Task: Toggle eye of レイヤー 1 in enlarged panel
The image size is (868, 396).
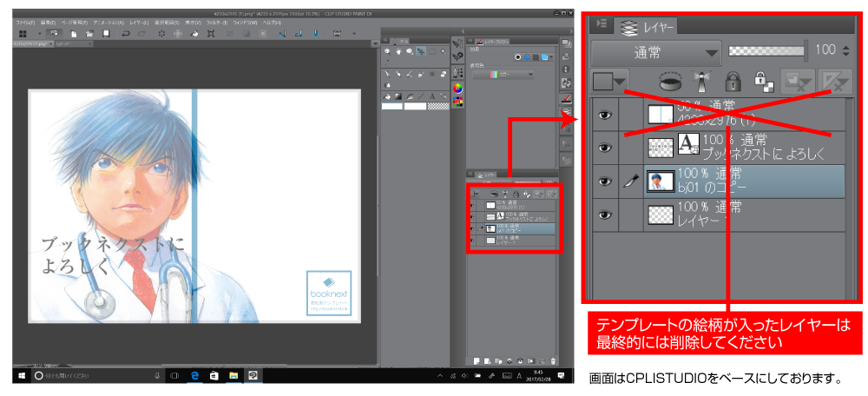Action: point(605,214)
